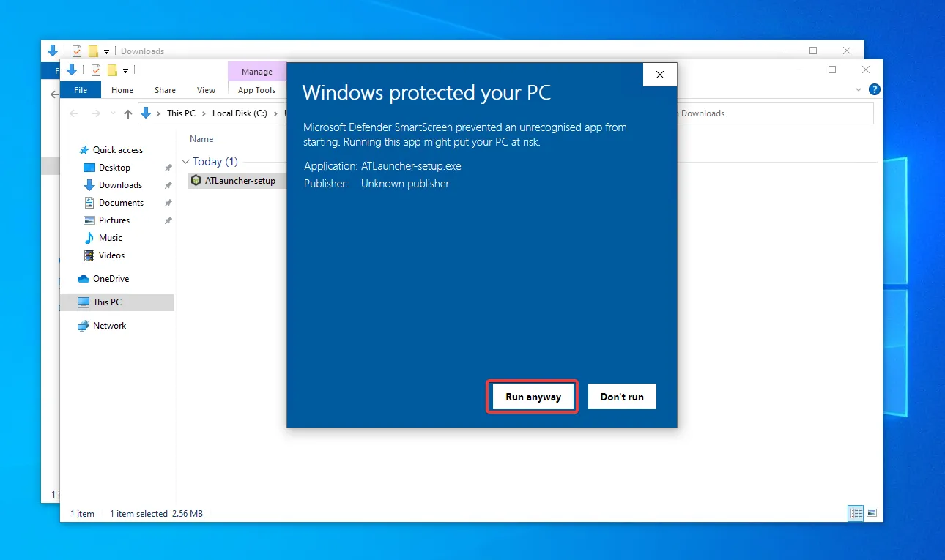Open the Customize Quick Access Toolbar dropdown
This screenshot has height=560, width=945.
[125, 70]
